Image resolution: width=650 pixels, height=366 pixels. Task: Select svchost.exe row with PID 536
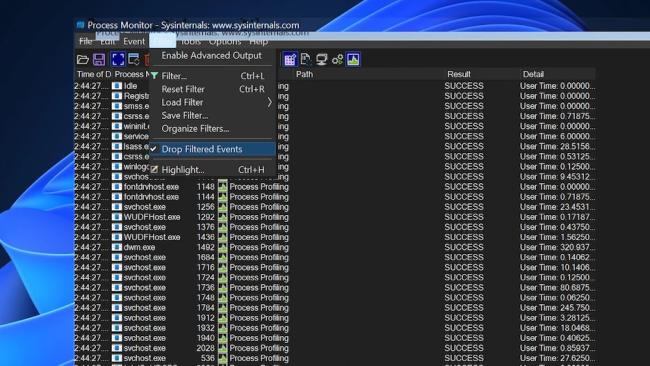coord(335,358)
